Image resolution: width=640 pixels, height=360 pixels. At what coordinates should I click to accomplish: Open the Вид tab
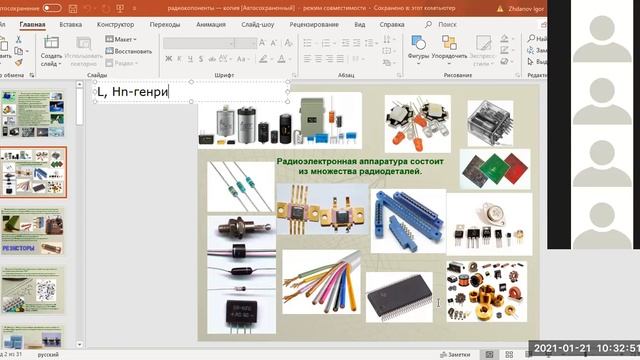[x=360, y=24]
